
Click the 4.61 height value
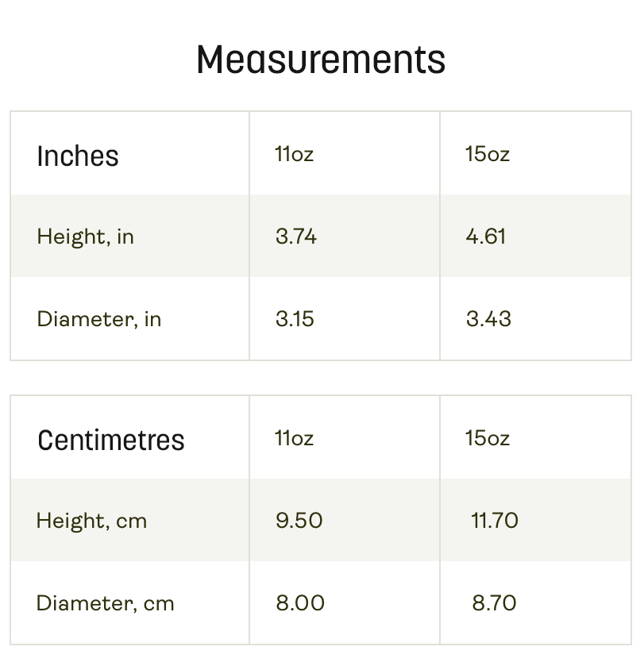point(486,236)
